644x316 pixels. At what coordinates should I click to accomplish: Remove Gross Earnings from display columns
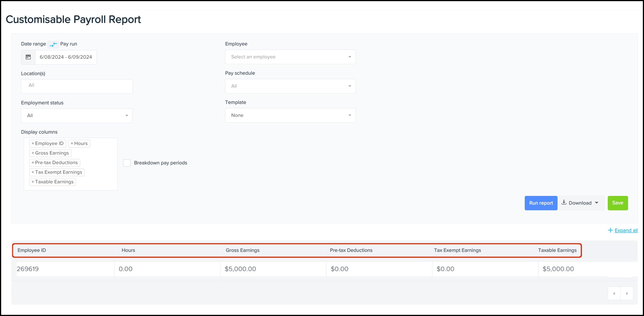click(x=33, y=153)
